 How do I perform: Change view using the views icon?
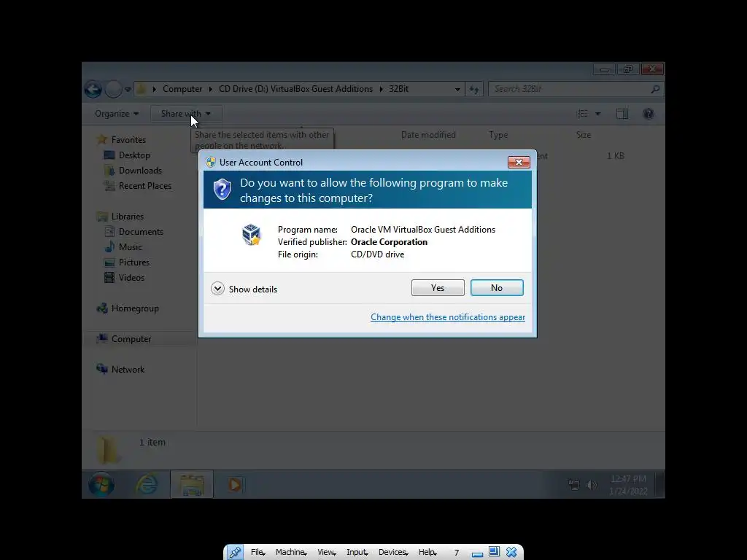click(x=582, y=114)
